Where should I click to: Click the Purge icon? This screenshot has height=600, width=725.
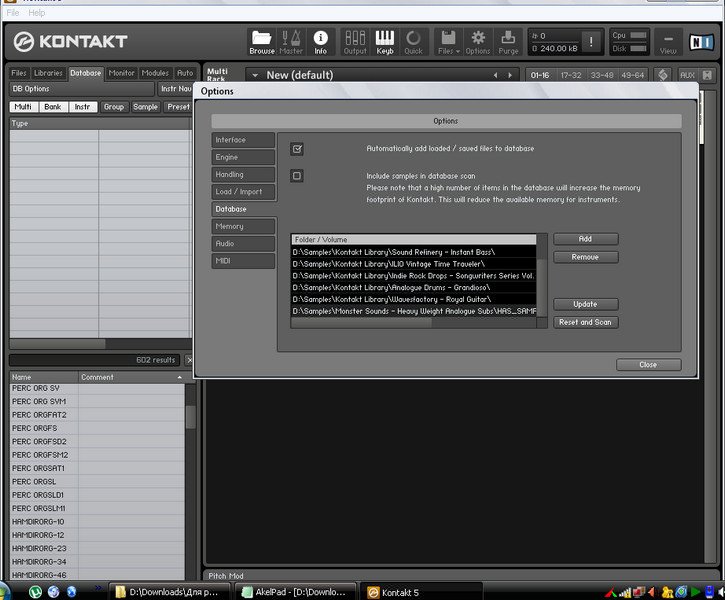[508, 42]
